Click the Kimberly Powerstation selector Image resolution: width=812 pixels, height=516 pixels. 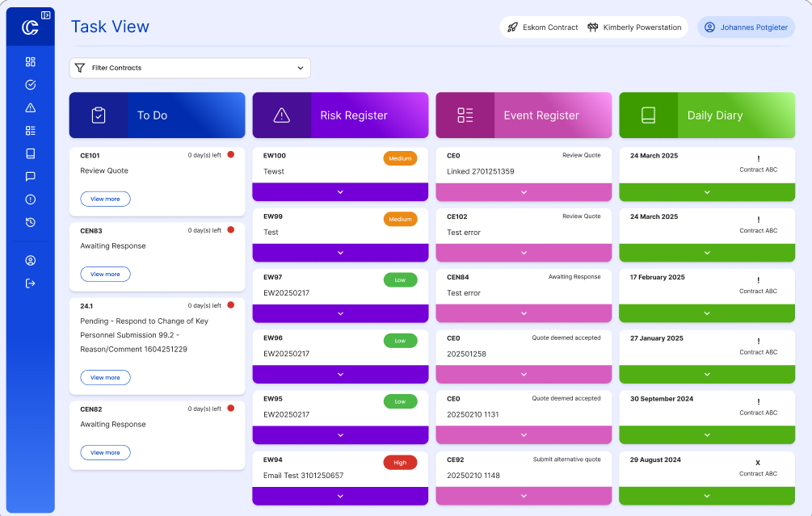[634, 27]
